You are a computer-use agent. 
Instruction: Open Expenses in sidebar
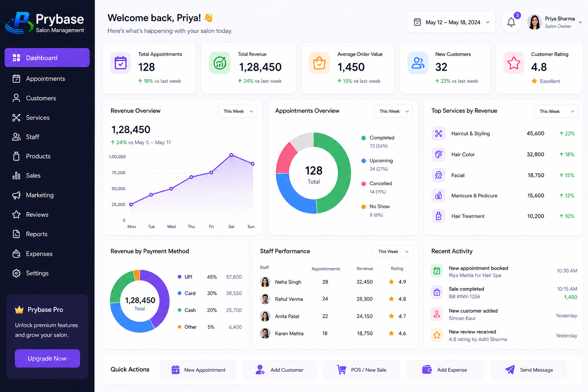click(x=47, y=254)
